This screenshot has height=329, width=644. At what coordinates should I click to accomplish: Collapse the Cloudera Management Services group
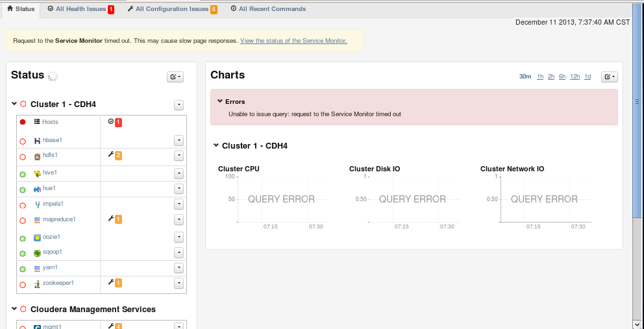14,309
